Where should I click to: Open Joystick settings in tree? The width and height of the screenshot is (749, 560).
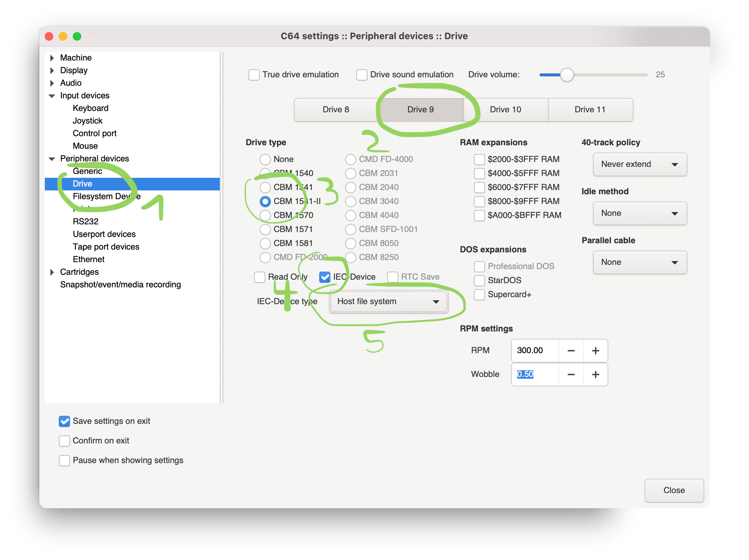tap(87, 121)
